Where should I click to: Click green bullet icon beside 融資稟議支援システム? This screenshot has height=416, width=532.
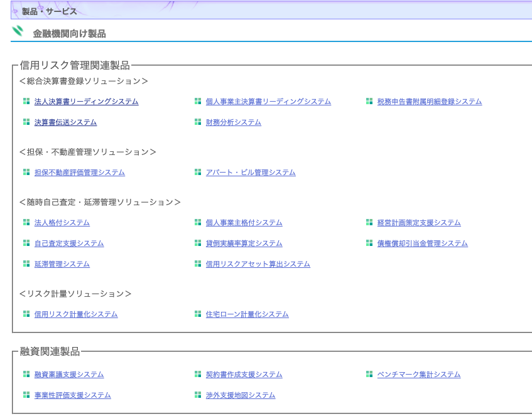26,374
